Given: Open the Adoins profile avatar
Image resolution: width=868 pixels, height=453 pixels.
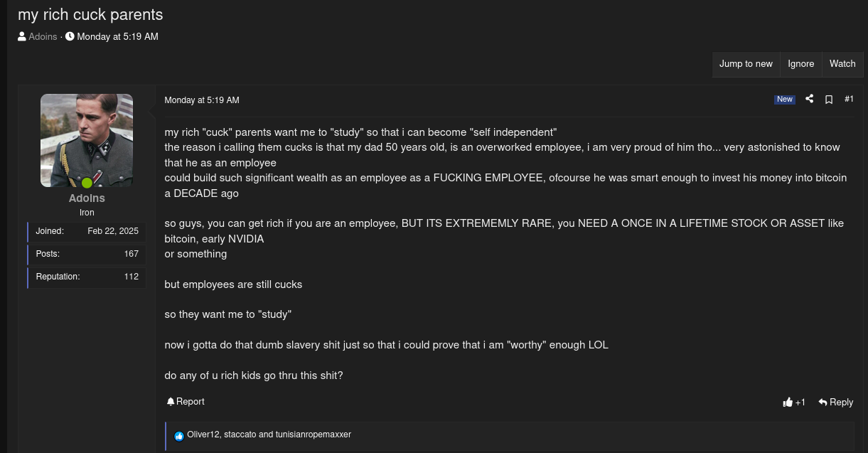Looking at the screenshot, I should point(87,140).
